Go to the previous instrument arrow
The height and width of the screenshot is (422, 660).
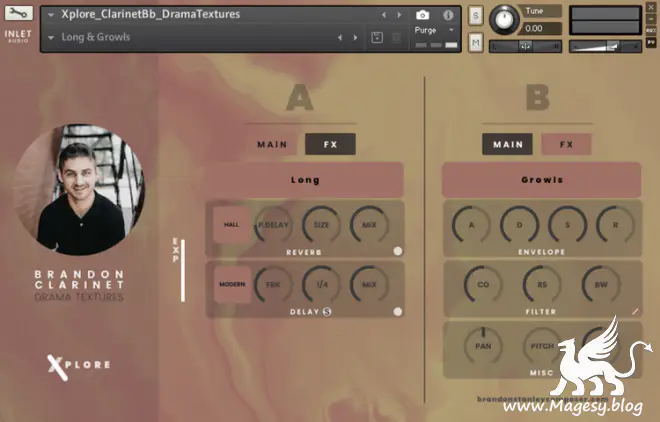coord(383,15)
